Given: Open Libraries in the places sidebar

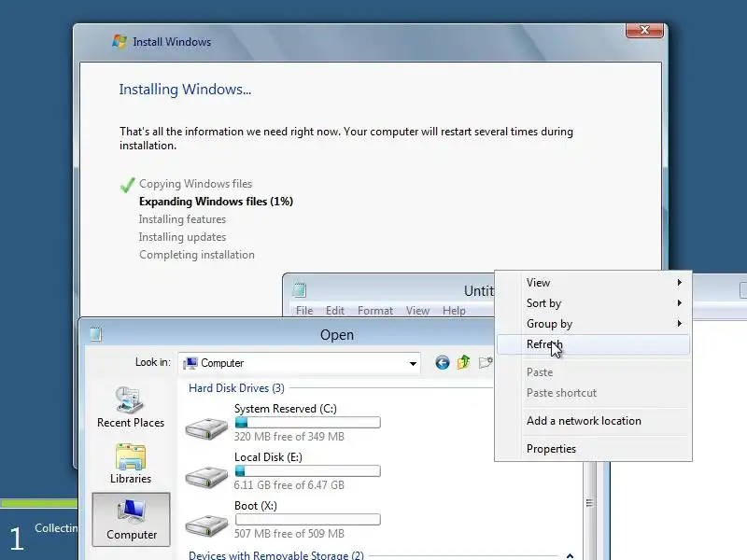Looking at the screenshot, I should (x=131, y=464).
